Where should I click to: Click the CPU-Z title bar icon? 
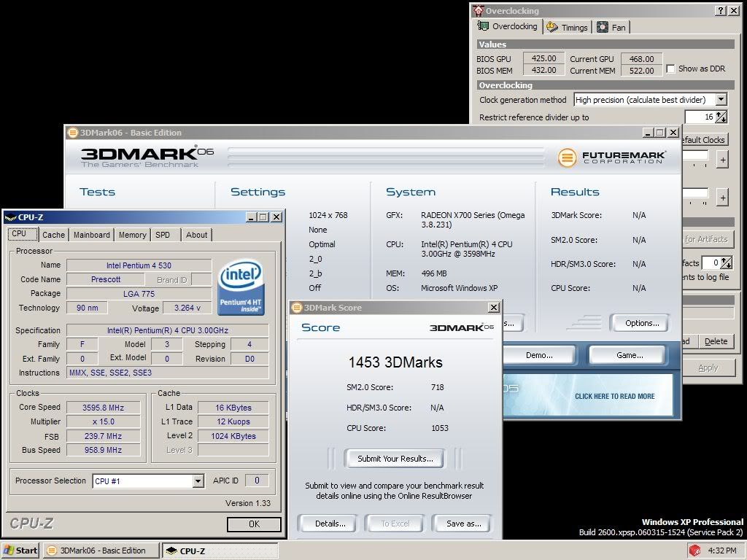10,217
